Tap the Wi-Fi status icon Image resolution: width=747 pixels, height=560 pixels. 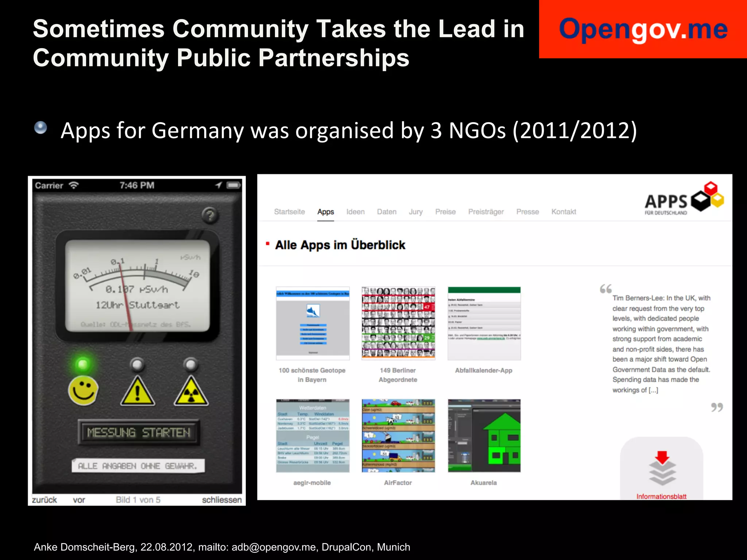pyautogui.click(x=74, y=185)
